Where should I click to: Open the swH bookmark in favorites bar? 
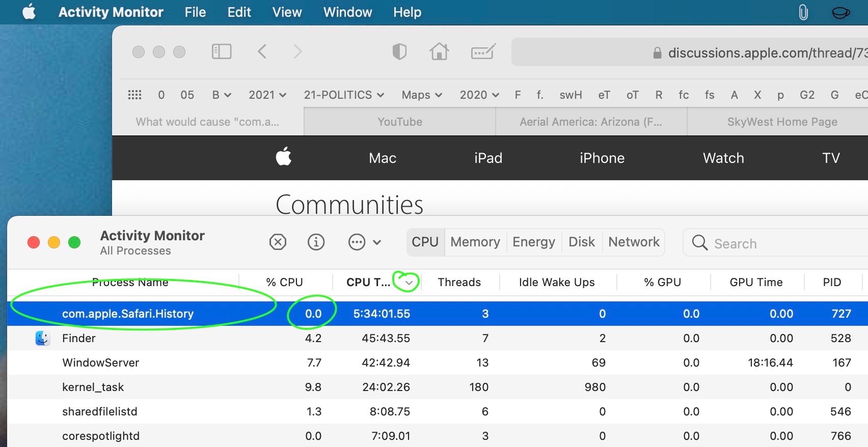coord(571,95)
